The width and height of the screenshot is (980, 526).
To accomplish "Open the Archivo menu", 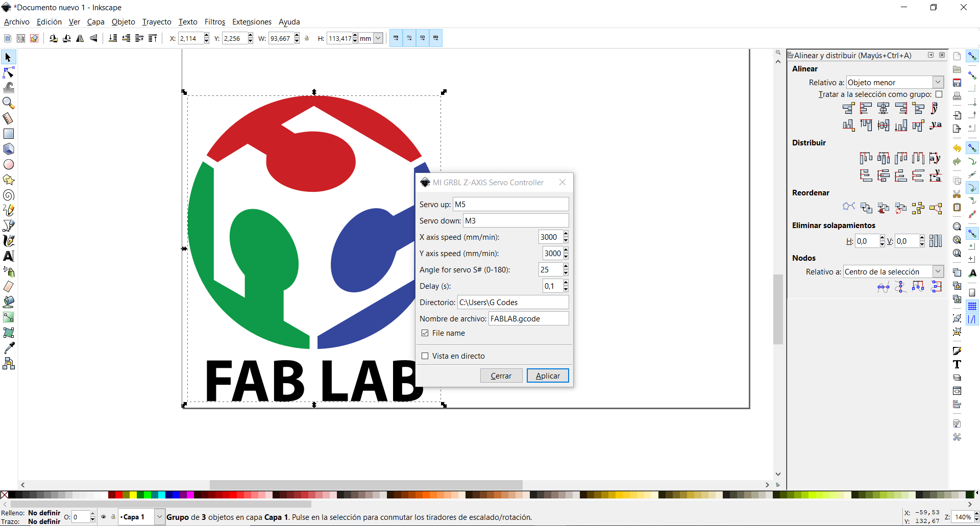I will coord(17,22).
